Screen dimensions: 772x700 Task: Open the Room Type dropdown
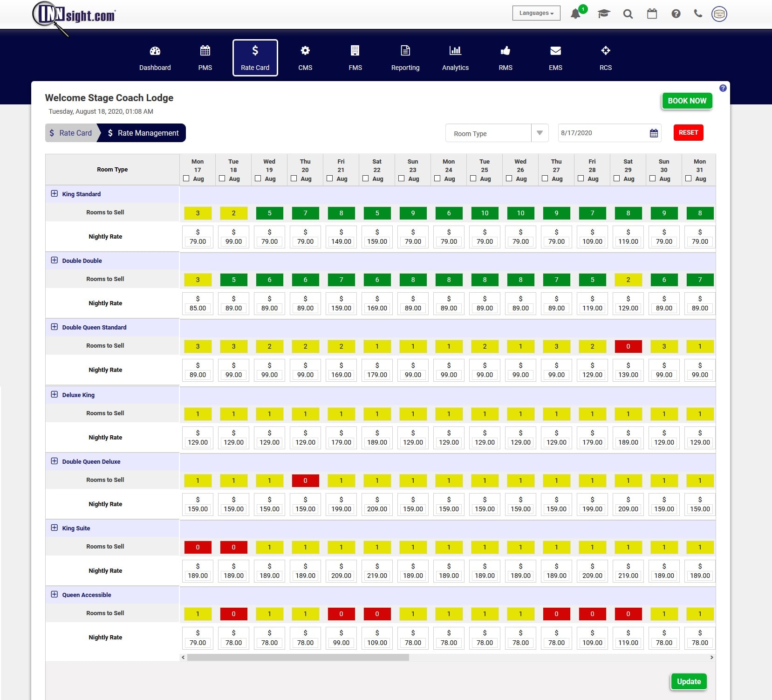(x=497, y=133)
